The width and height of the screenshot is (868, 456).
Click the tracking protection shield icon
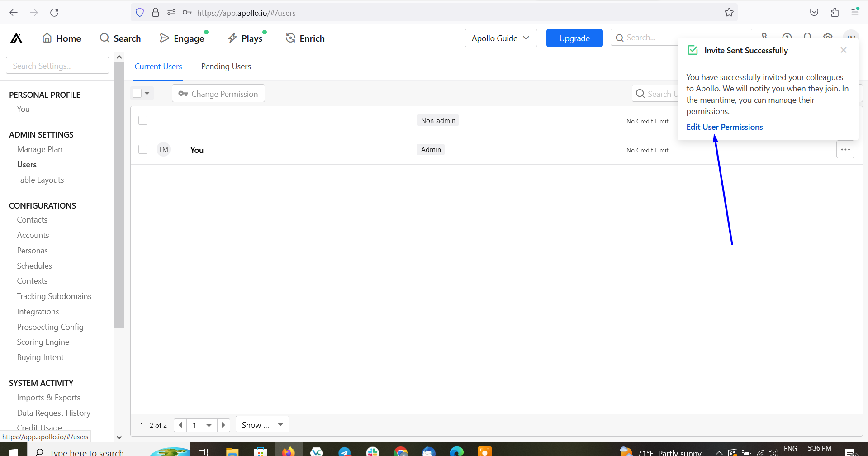[140, 13]
